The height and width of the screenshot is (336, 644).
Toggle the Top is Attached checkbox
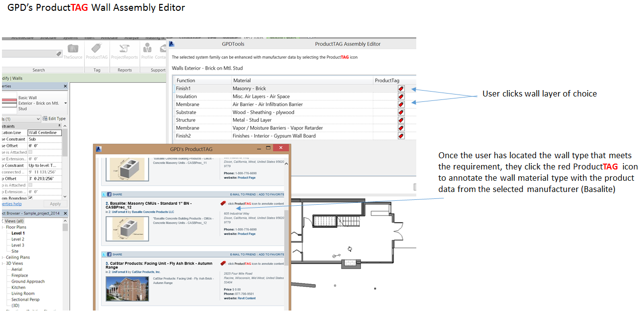pyautogui.click(x=30, y=185)
